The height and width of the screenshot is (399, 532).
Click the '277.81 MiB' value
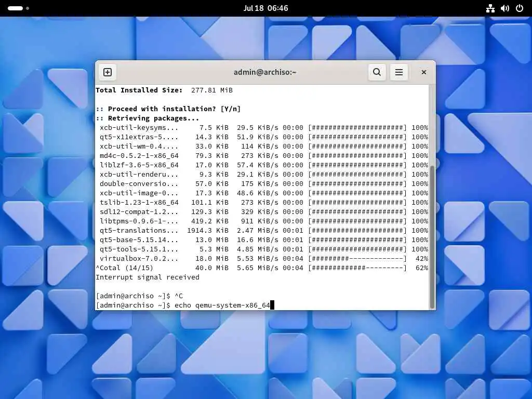point(212,90)
